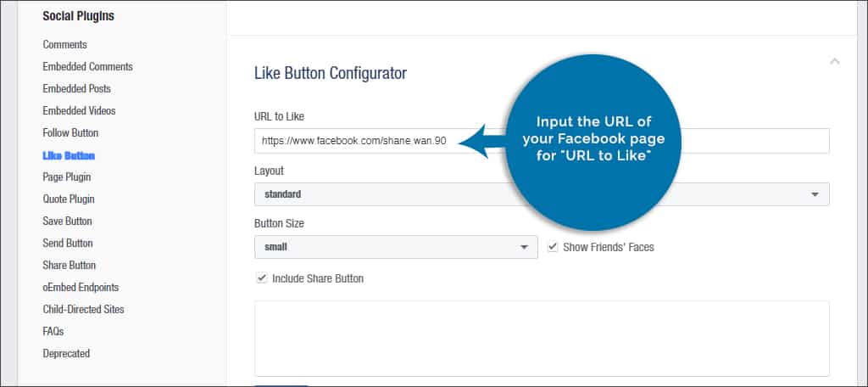
Task: Select Embedded Videos in sidebar
Action: [x=79, y=111]
